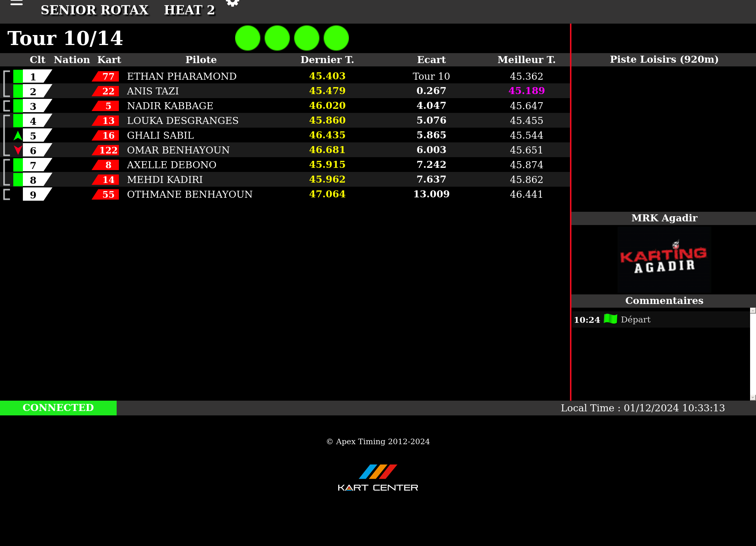Click driver name ETHAN PHARAMOND
The image size is (756, 546).
coord(182,76)
